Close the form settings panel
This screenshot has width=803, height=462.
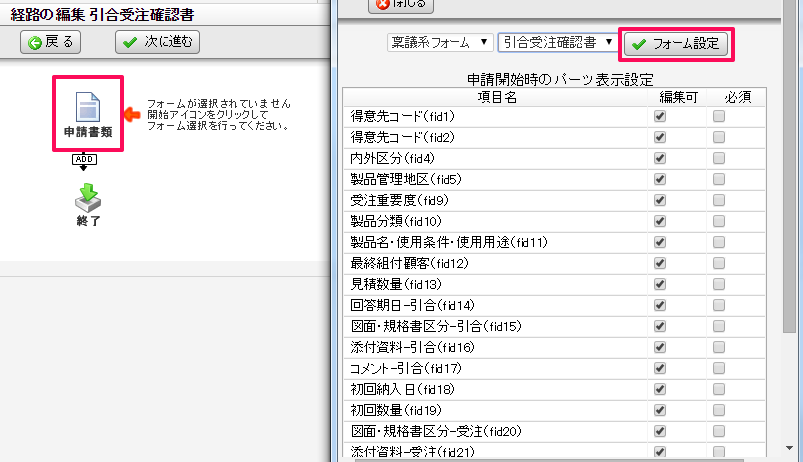coord(400,5)
